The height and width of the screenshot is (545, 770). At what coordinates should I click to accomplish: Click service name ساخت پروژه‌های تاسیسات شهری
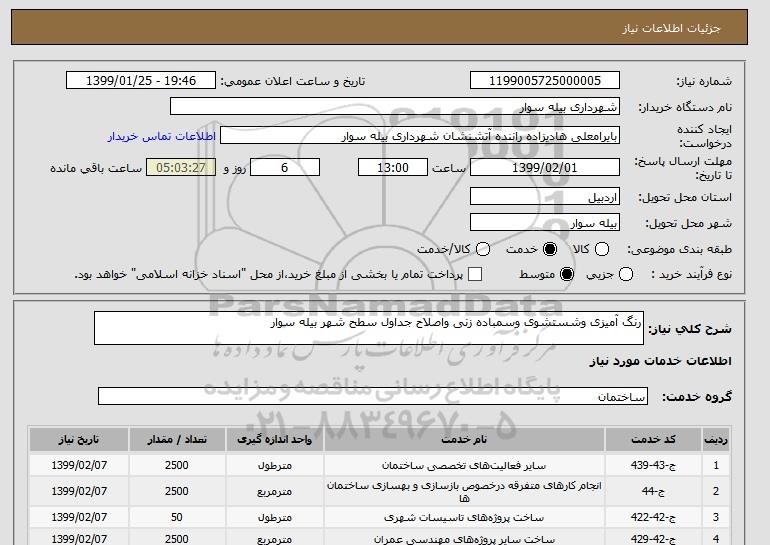coord(464,517)
